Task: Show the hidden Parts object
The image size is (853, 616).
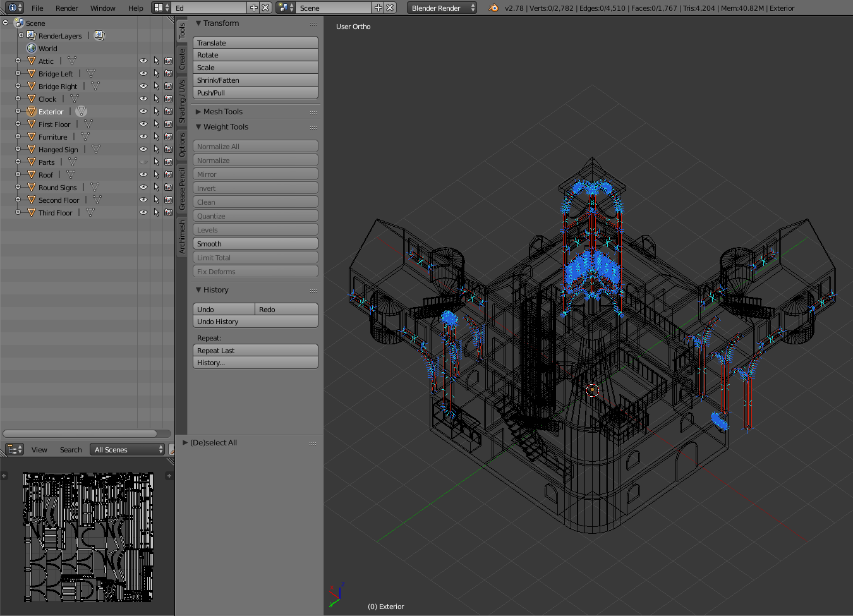Action: [x=143, y=162]
